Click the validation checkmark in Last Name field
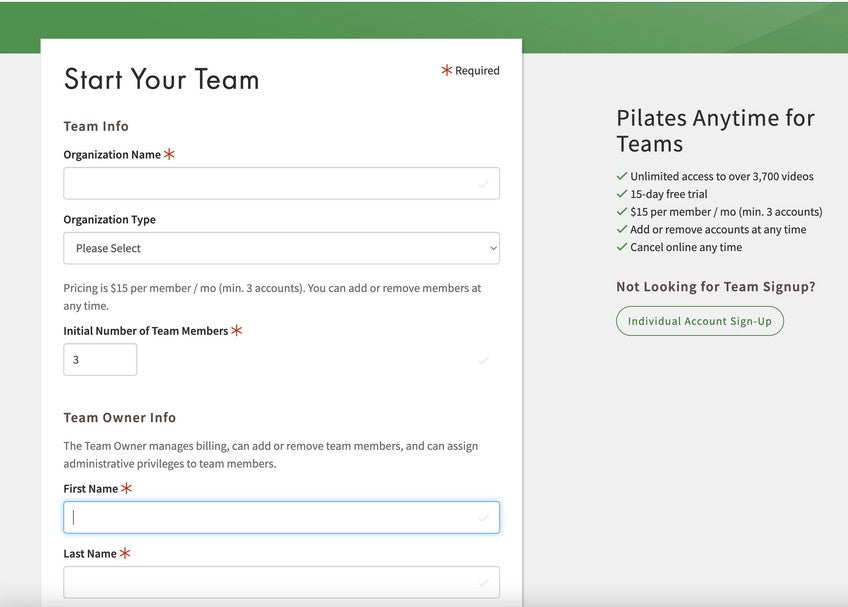 point(484,582)
